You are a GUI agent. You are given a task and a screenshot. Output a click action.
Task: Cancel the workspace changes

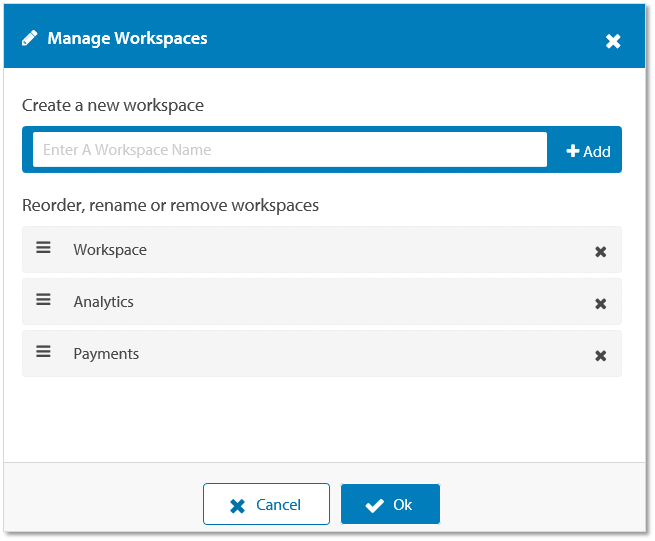[266, 505]
